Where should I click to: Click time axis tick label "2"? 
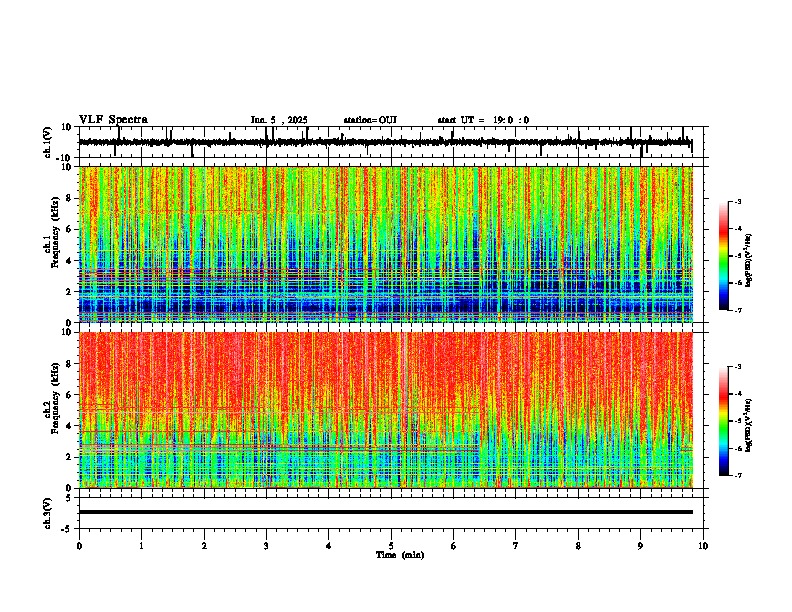204,546
